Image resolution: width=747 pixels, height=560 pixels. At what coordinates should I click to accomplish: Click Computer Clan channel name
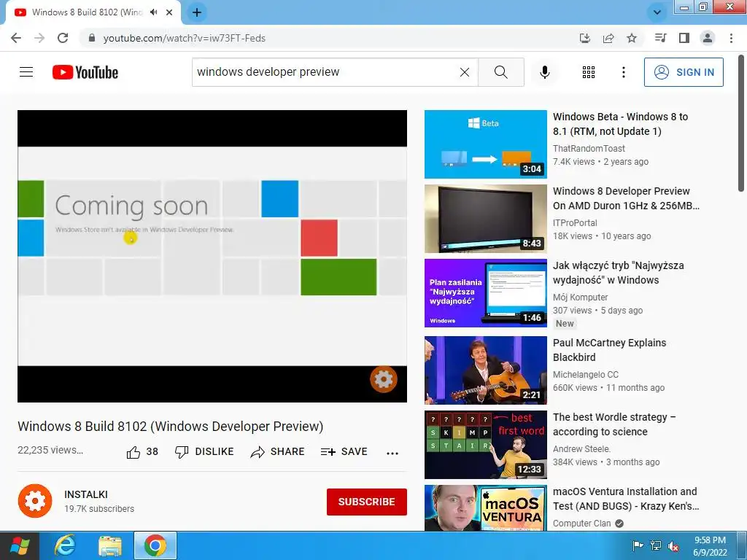click(581, 524)
